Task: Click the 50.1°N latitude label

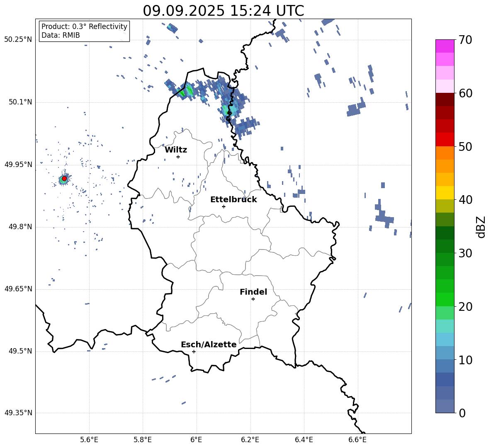Action: 20,102
